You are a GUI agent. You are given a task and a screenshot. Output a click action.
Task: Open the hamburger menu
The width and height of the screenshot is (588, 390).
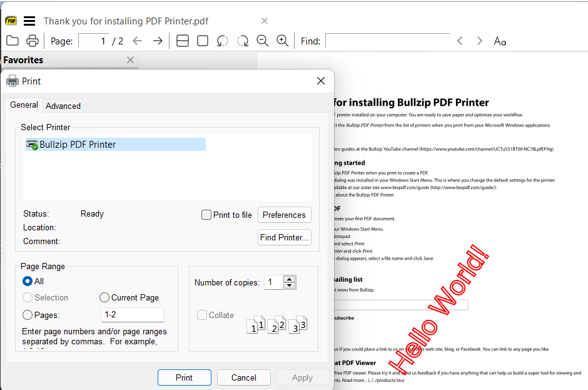click(x=29, y=21)
